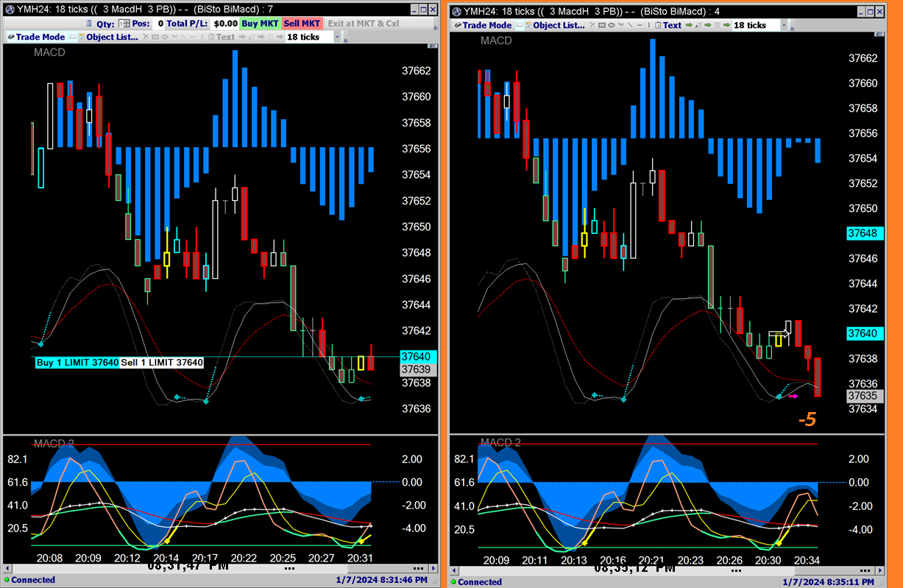This screenshot has width=903, height=588.
Task: Click Sell 1 LIMIT 37640 order label
Action: (162, 363)
